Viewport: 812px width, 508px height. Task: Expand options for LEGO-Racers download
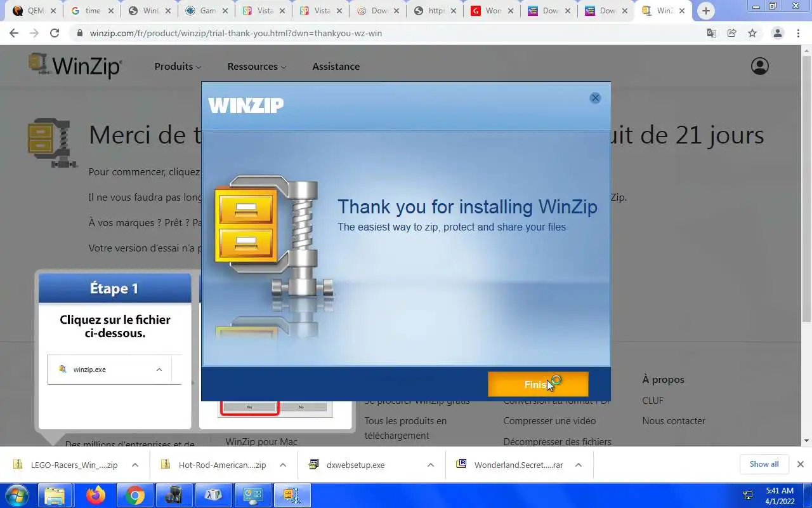[135, 465]
